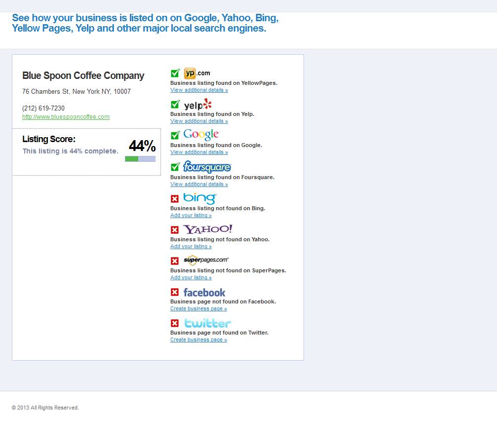Click 'Business listing found on Foursquare.' text
The image size is (497, 448).
click(222, 177)
